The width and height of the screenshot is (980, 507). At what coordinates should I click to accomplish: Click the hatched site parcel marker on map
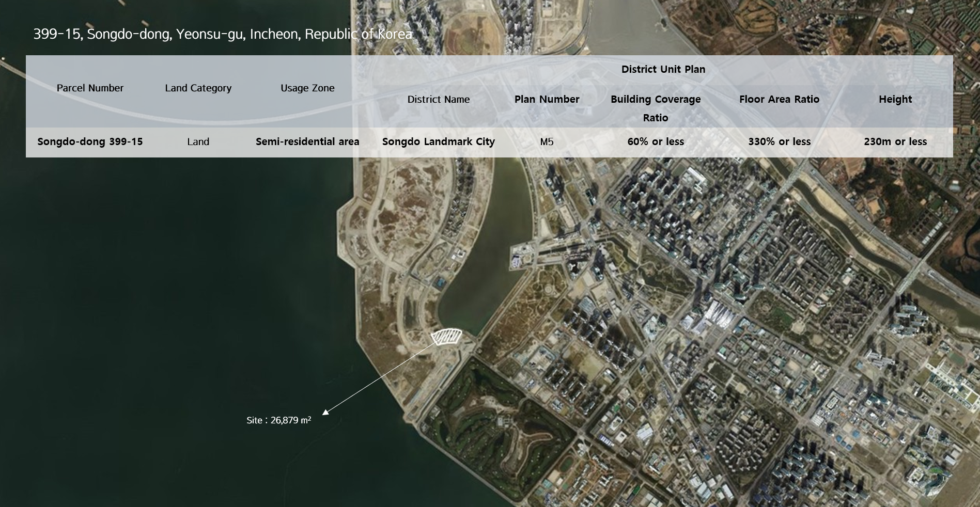[446, 337]
